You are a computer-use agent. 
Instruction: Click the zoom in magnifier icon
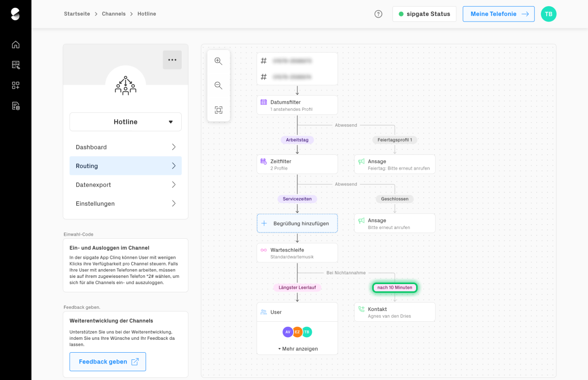coord(218,61)
